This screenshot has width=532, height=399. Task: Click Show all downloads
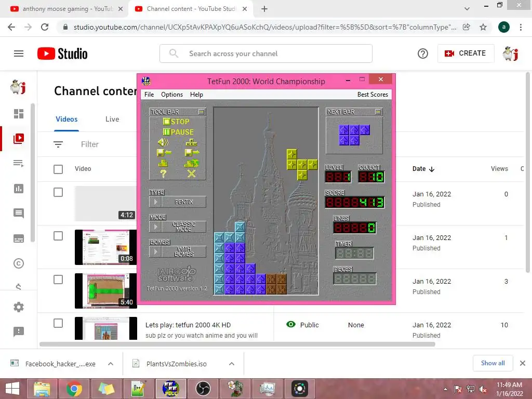(x=493, y=363)
